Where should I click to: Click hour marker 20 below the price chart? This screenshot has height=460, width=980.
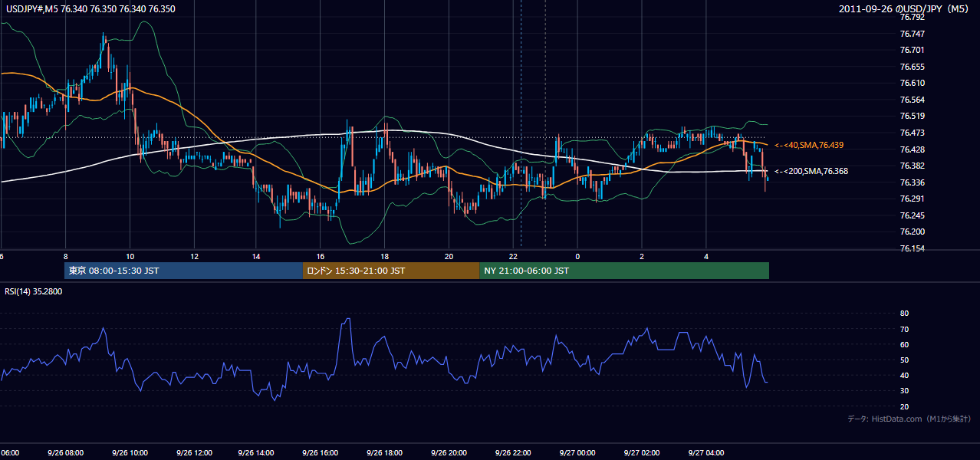[x=449, y=257]
